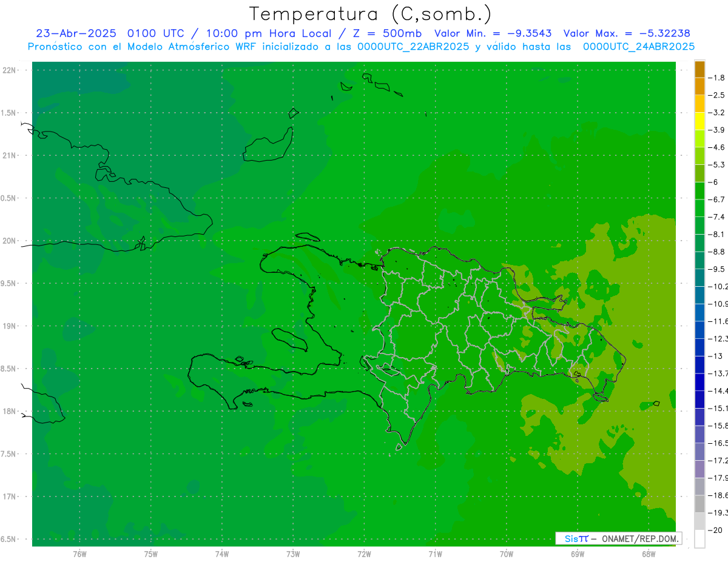Click the valid-until time '0000UTC_24ABR2025'
Image resolution: width=728 pixels, height=562 pixels.
tap(638, 47)
